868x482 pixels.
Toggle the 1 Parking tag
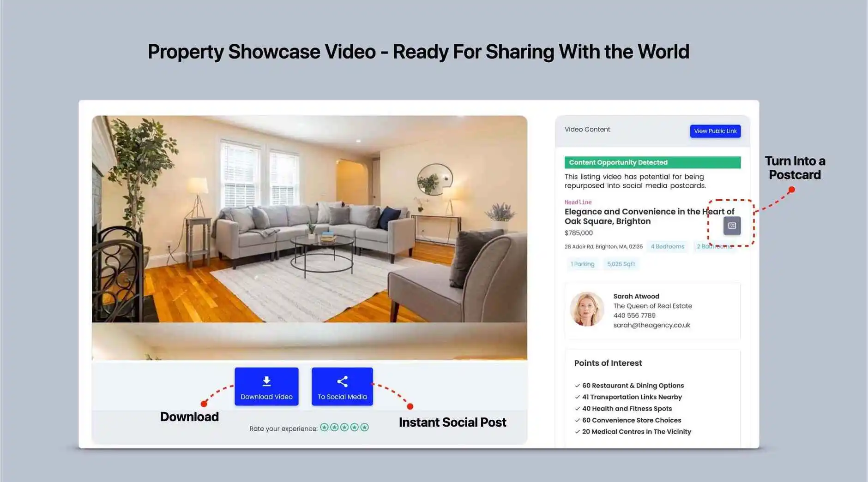tap(582, 264)
